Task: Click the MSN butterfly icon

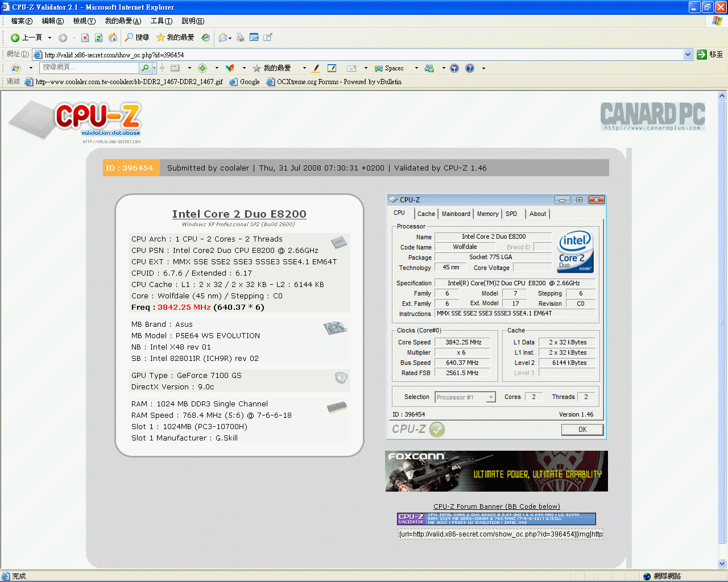Action: [x=230, y=68]
